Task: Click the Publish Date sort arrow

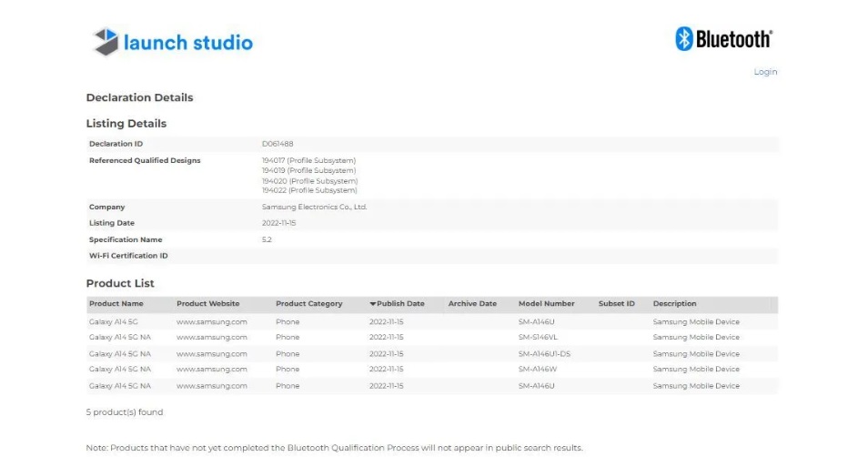Action: click(372, 303)
